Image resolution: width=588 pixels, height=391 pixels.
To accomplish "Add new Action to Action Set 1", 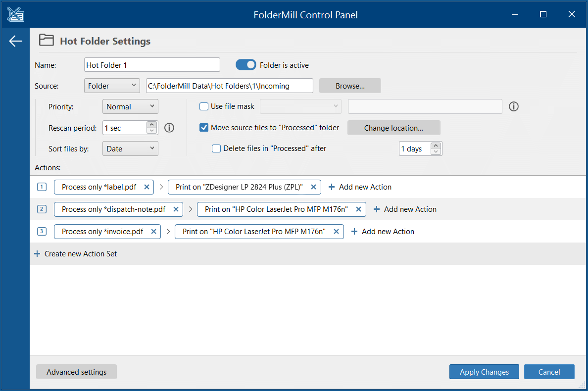I will click(x=360, y=187).
